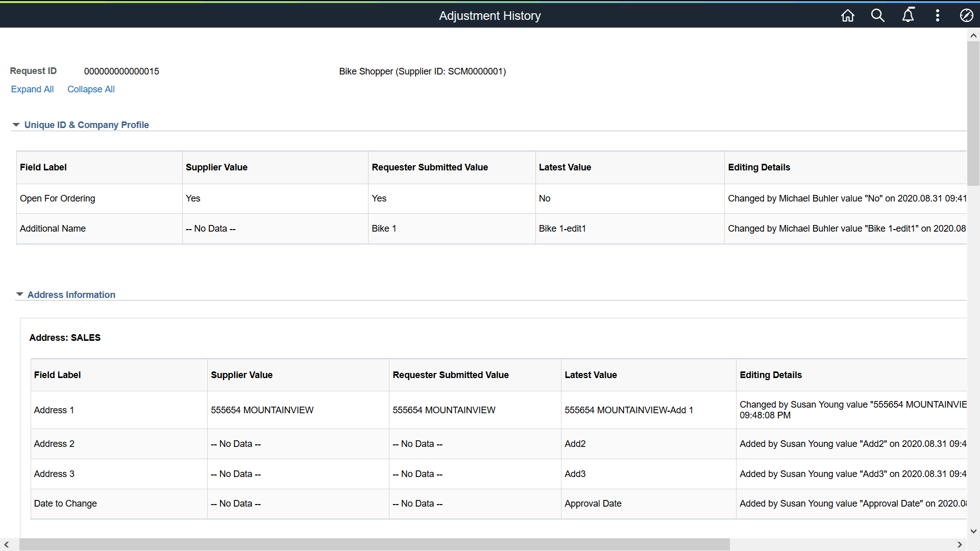The height and width of the screenshot is (551, 980).
Task: Open the Actions List three-dot icon
Action: [938, 15]
